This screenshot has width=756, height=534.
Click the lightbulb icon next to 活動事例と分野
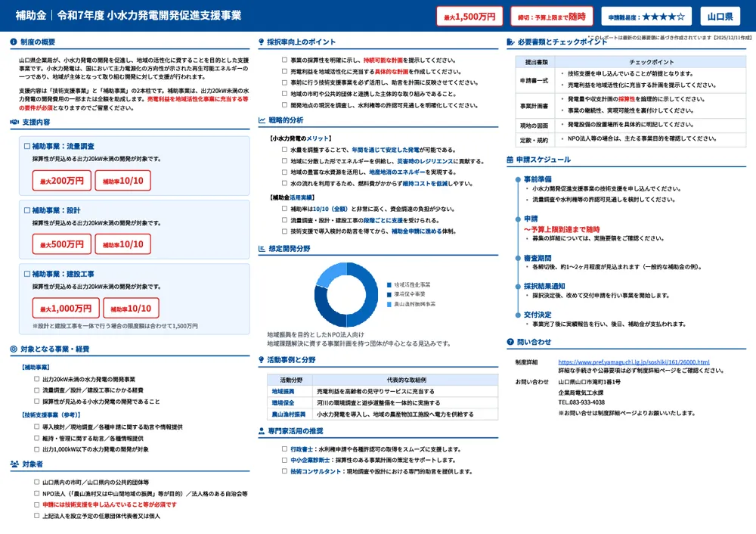(262, 360)
